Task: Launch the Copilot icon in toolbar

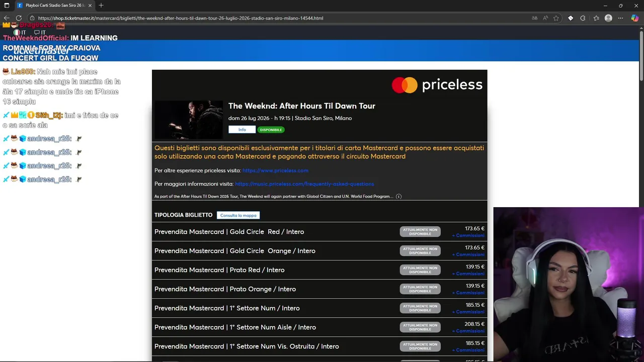Action: coord(634,18)
